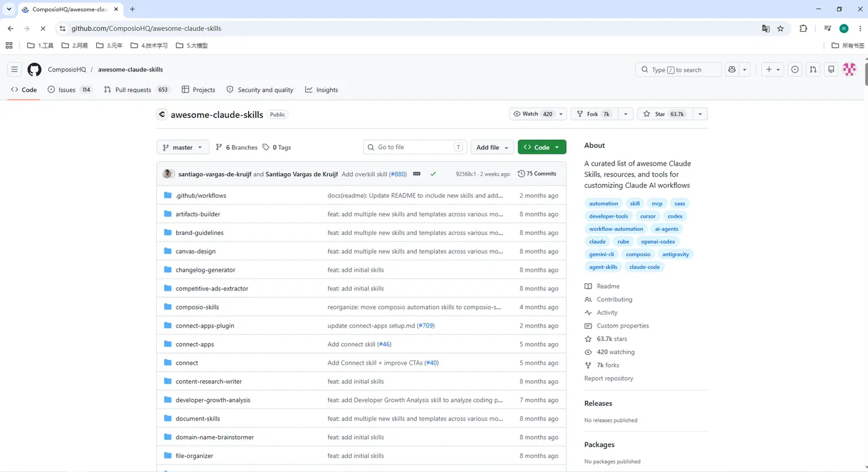Image resolution: width=868 pixels, height=472 pixels.
Task: Fork the repository with Fork 7k button
Action: click(594, 114)
